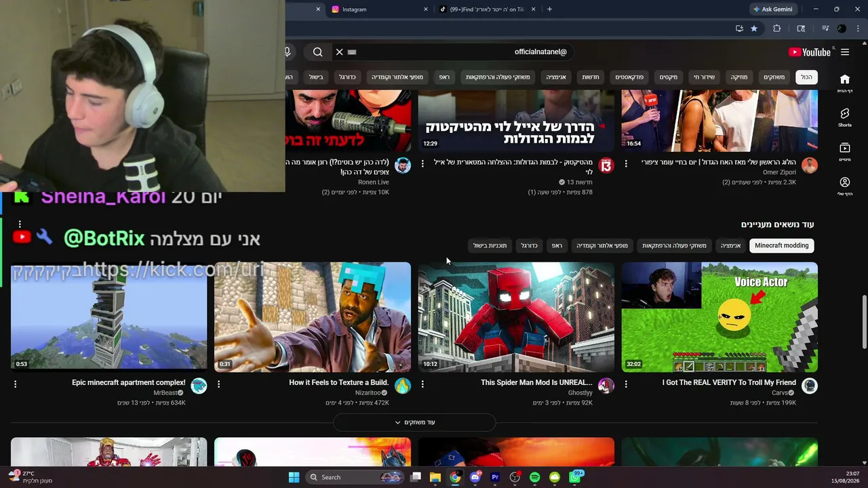This screenshot has width=868, height=488.
Task: Play the How it Feels to Texture thumbnail
Action: point(313,317)
